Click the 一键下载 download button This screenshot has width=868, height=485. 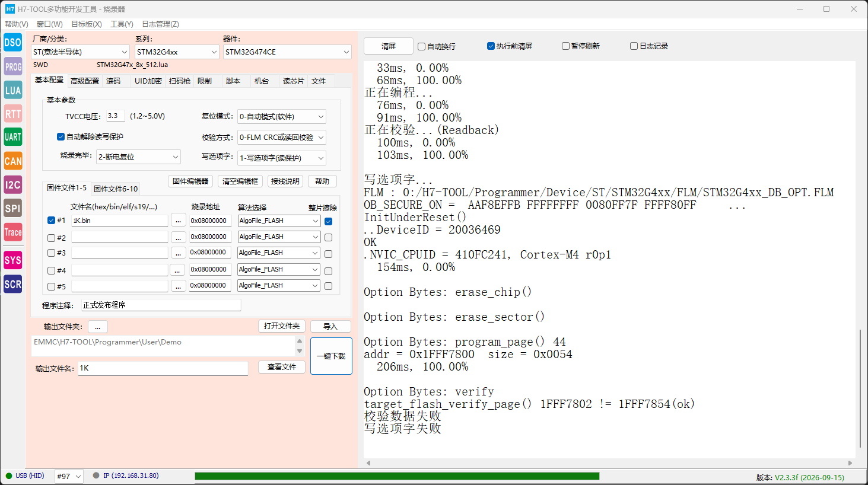pyautogui.click(x=331, y=356)
